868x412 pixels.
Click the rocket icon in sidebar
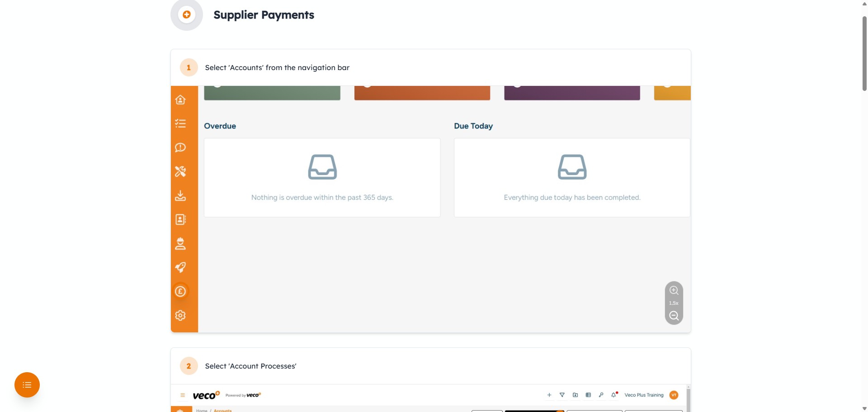(180, 267)
